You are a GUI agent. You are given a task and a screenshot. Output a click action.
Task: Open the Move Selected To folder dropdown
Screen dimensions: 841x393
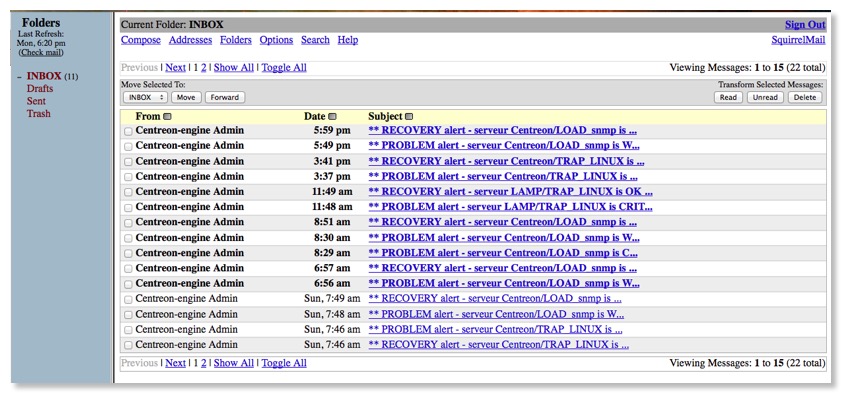[145, 98]
